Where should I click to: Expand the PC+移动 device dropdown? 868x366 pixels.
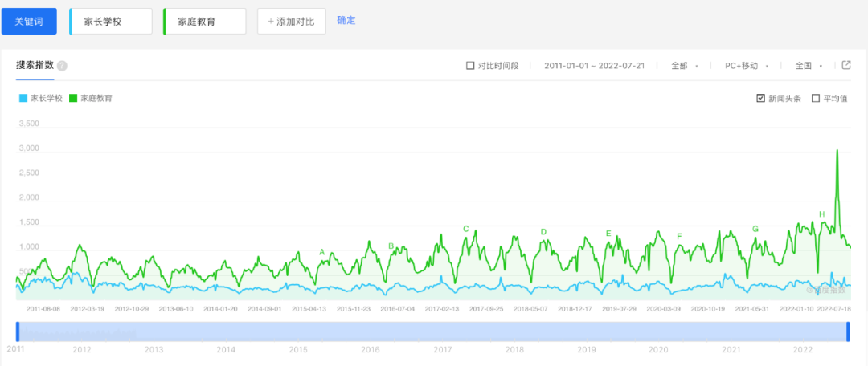coord(747,66)
